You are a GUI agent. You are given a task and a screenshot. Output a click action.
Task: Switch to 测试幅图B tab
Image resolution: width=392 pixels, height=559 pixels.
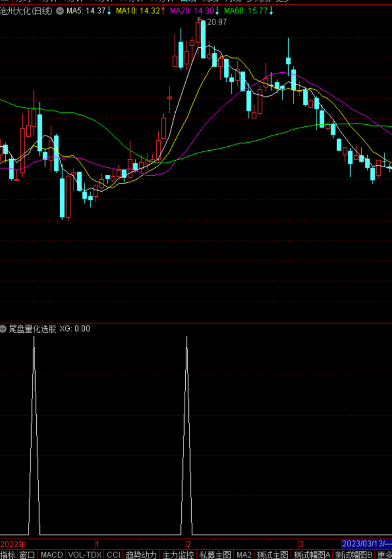pos(354,554)
